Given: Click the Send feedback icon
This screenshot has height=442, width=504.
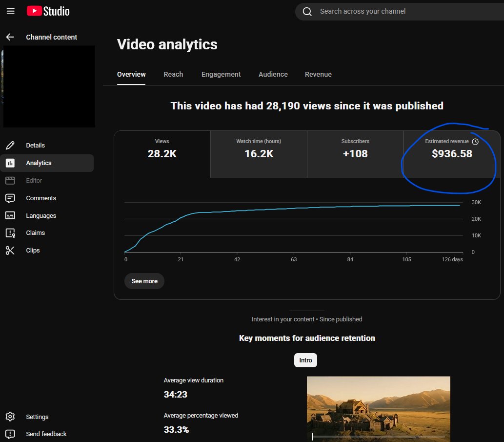Looking at the screenshot, I should click(x=10, y=434).
